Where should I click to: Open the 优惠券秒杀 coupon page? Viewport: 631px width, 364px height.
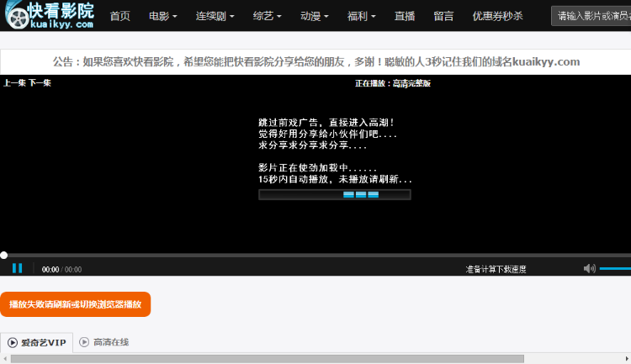(497, 16)
